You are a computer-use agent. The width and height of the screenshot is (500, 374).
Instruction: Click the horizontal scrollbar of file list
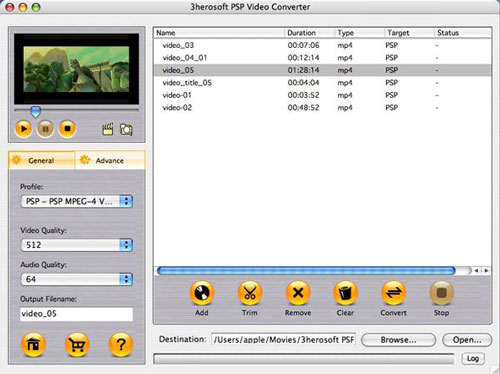click(306, 271)
